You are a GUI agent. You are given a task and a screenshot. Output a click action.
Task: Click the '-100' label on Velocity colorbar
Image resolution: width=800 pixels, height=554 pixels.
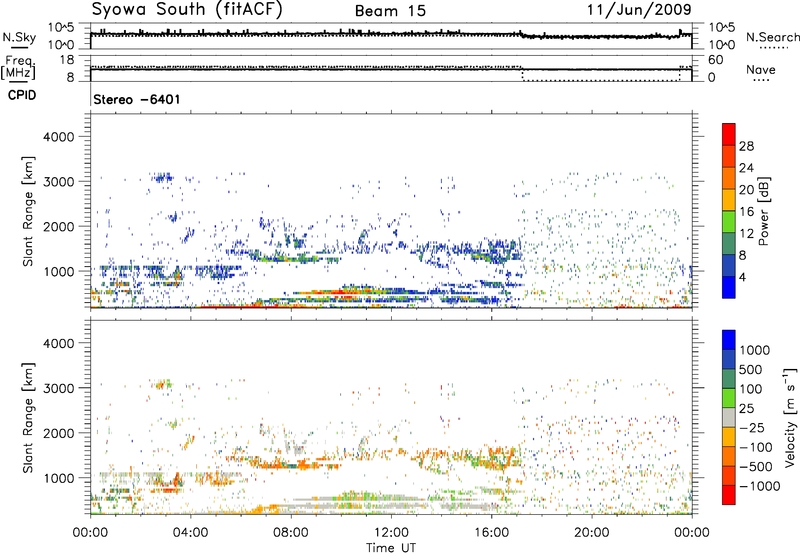[x=756, y=447]
